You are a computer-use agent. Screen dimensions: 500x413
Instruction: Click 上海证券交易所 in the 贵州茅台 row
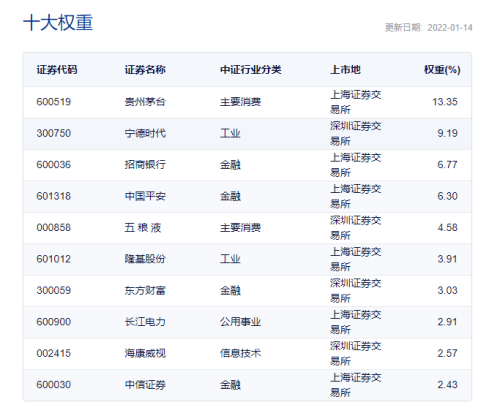(356, 102)
